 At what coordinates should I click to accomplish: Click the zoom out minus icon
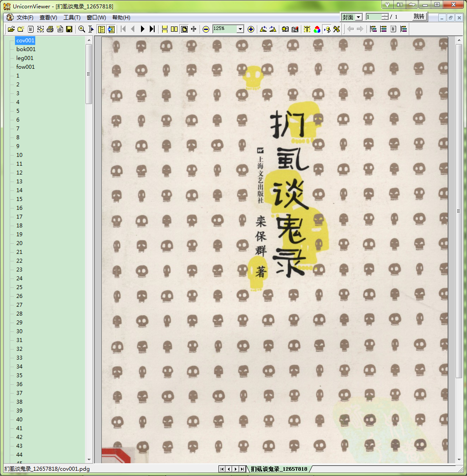206,29
